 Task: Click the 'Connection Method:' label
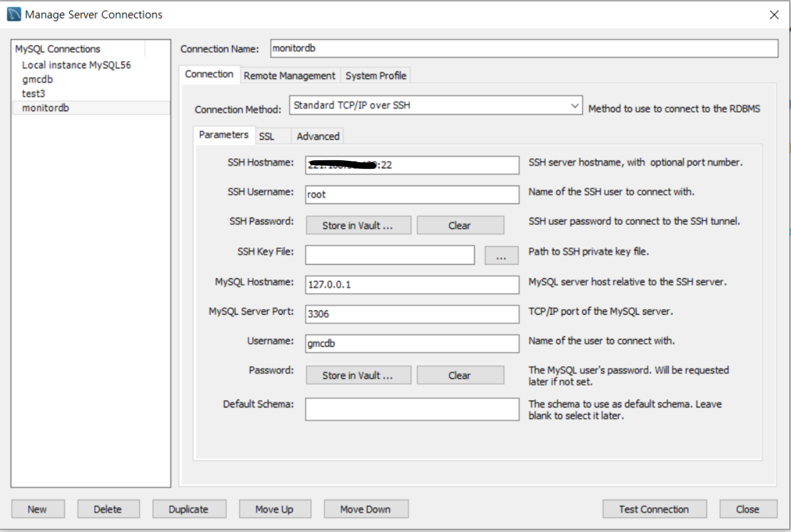pos(238,110)
